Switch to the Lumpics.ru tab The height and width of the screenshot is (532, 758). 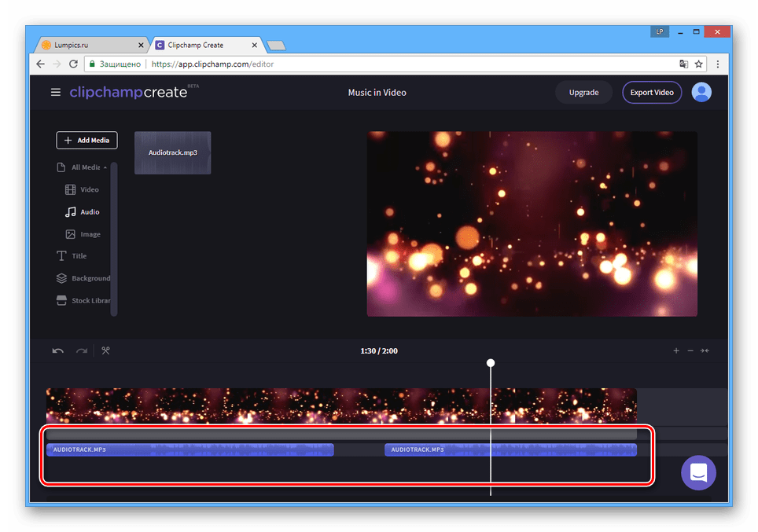(x=92, y=45)
